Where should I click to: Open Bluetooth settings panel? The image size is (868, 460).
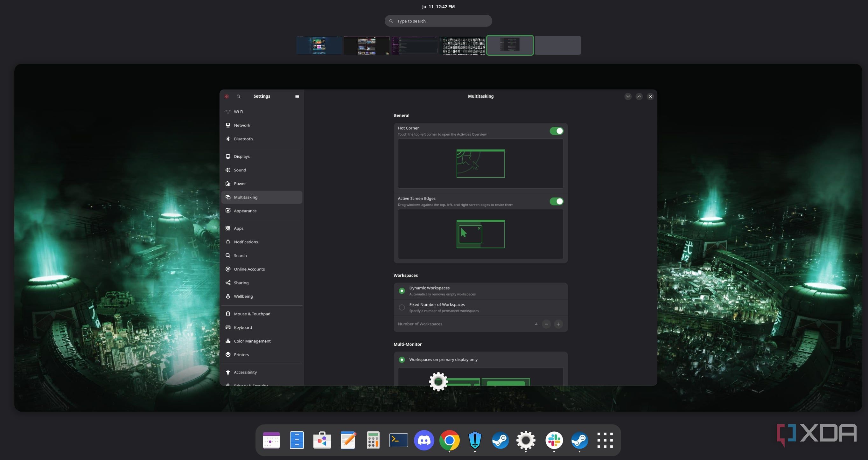pos(262,139)
